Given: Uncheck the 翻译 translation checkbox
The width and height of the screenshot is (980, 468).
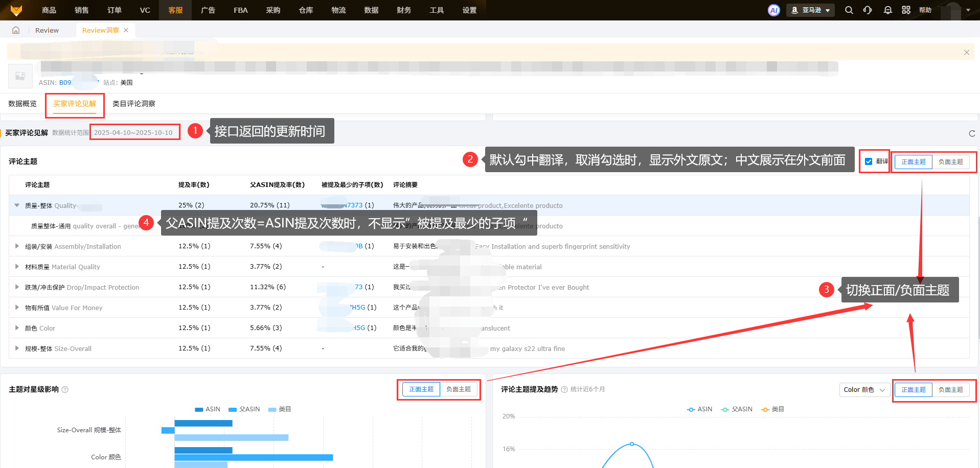Looking at the screenshot, I should click(869, 161).
